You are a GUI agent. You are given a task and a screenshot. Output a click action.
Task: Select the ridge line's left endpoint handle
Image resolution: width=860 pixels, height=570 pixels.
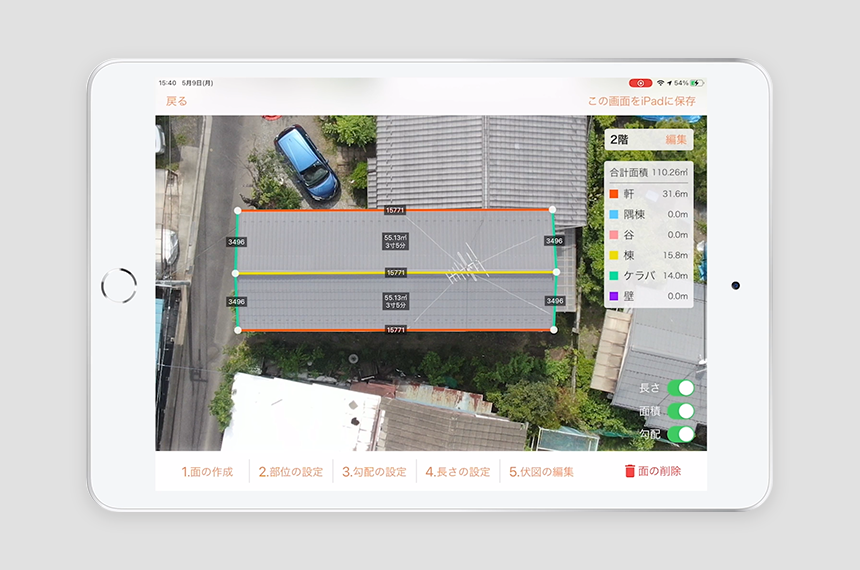click(x=236, y=273)
